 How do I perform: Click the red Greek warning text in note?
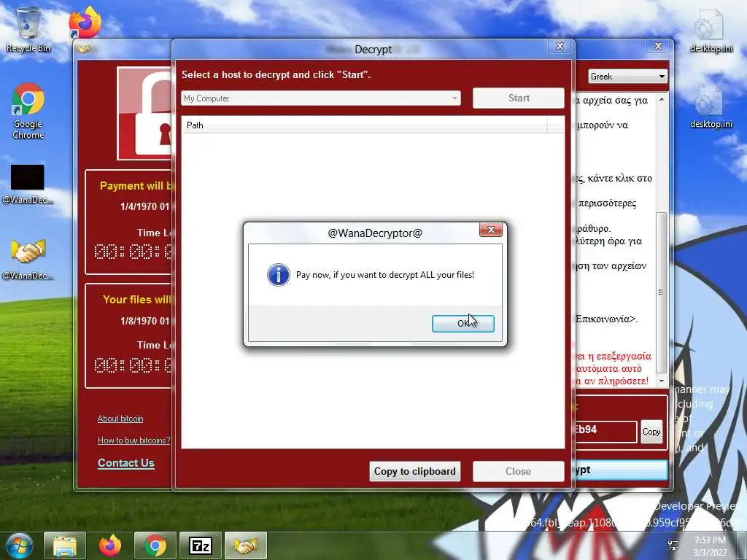point(613,368)
